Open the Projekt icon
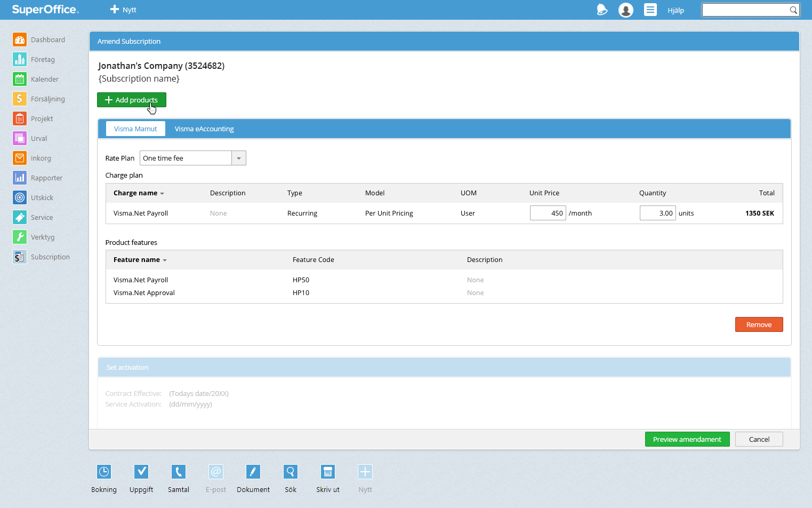Viewport: 812px width, 508px height. [x=20, y=118]
